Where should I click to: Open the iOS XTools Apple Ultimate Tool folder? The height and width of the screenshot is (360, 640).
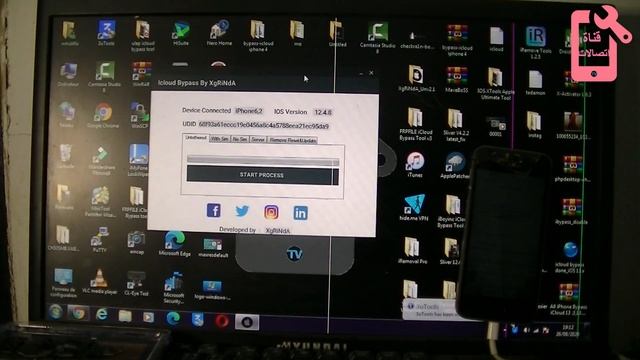pyautogui.click(x=496, y=83)
